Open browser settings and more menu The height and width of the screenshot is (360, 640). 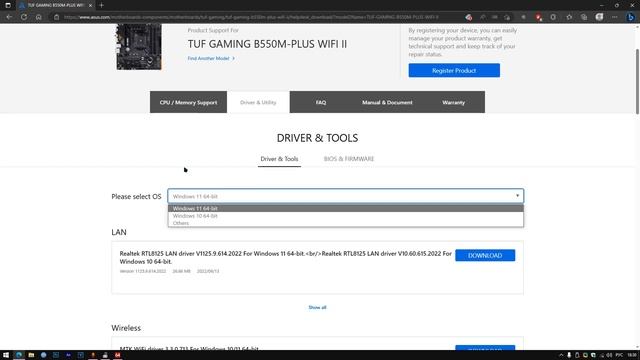tap(615, 17)
